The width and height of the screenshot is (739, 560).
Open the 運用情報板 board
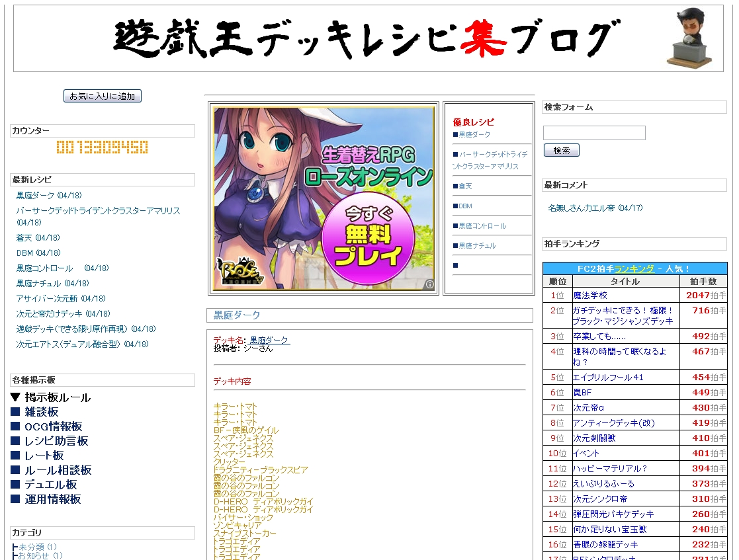click(53, 499)
